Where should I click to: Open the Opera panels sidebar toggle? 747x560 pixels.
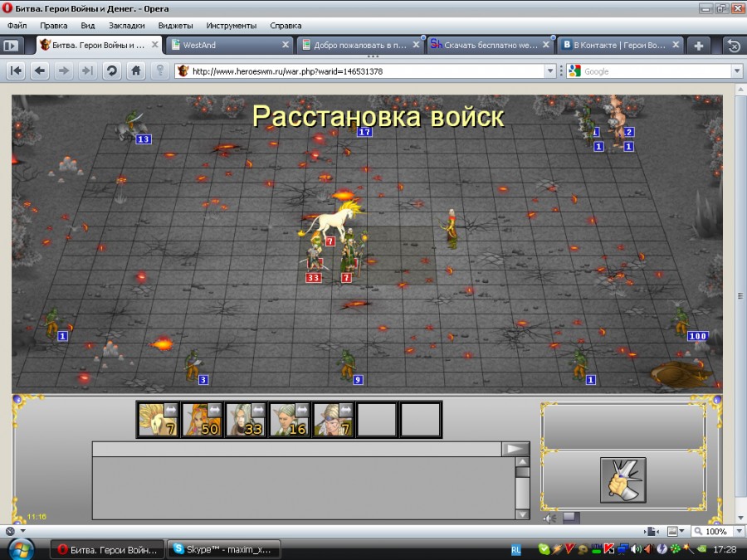click(12, 46)
